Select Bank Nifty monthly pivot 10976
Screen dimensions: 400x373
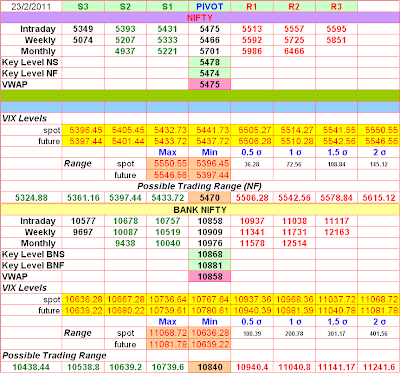tap(210, 243)
